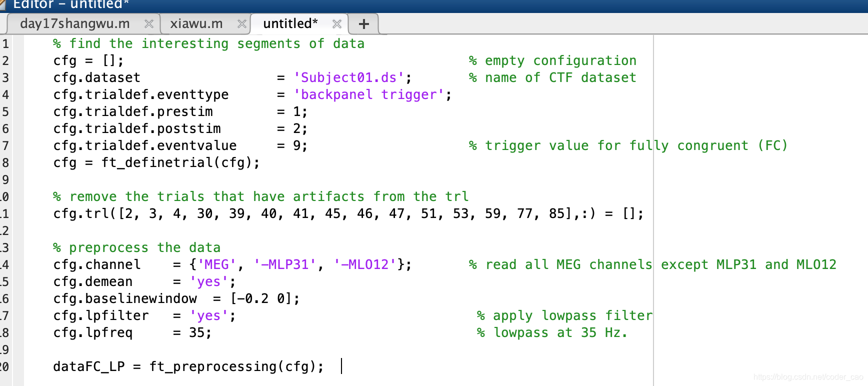Viewport: 868px width, 386px height.
Task: Click the '% apply lowpass filter' comment
Action: tap(565, 315)
